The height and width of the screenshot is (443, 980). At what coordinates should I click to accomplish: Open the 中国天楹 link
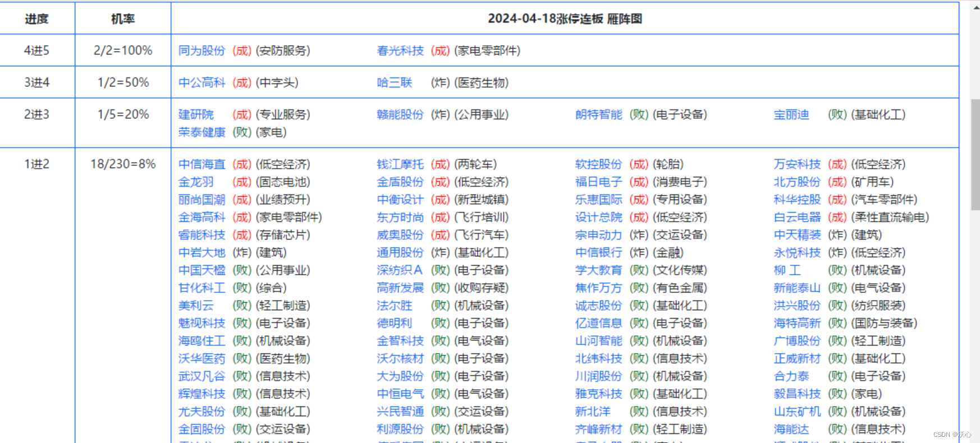(202, 270)
